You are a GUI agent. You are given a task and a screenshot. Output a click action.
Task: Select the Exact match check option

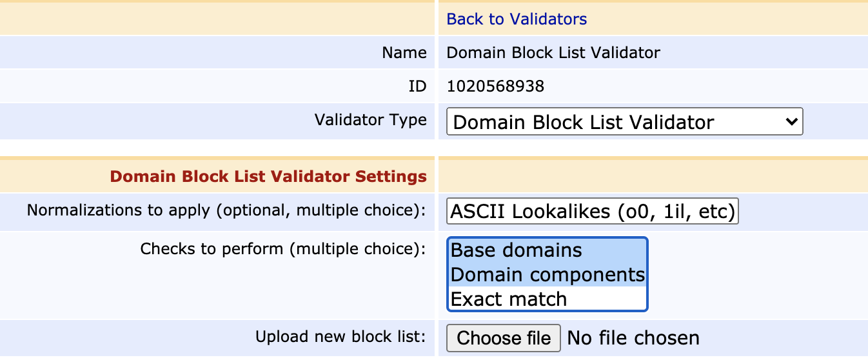coord(509,299)
